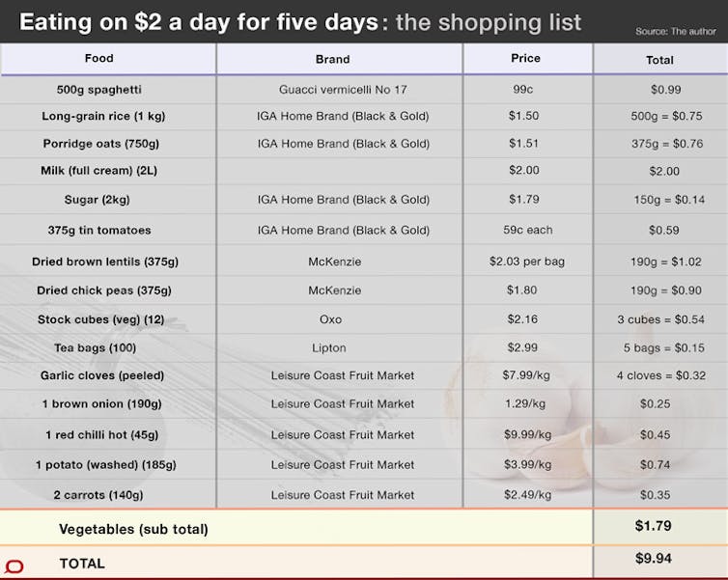Click the Total column header

click(659, 60)
